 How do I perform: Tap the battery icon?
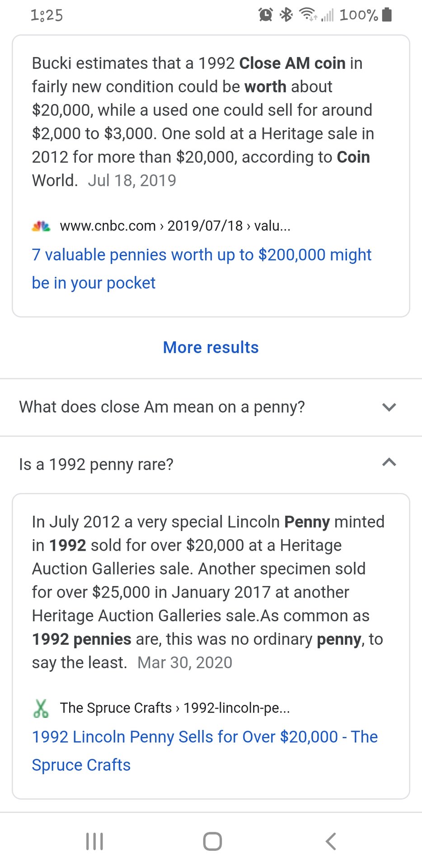point(386,15)
